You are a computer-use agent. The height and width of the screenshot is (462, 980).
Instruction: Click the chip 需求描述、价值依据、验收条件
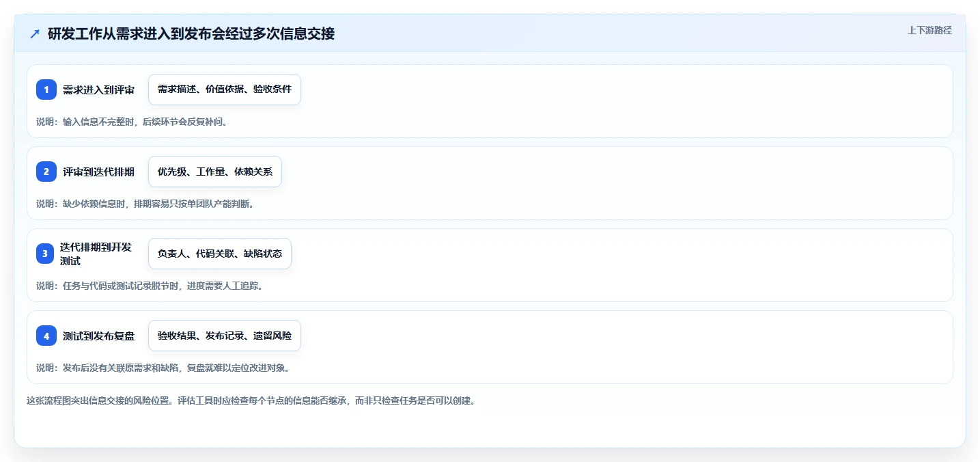(225, 90)
